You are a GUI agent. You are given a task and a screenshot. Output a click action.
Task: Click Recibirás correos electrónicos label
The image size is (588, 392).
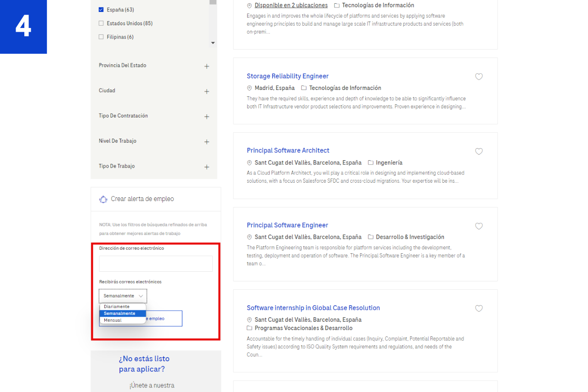point(130,282)
